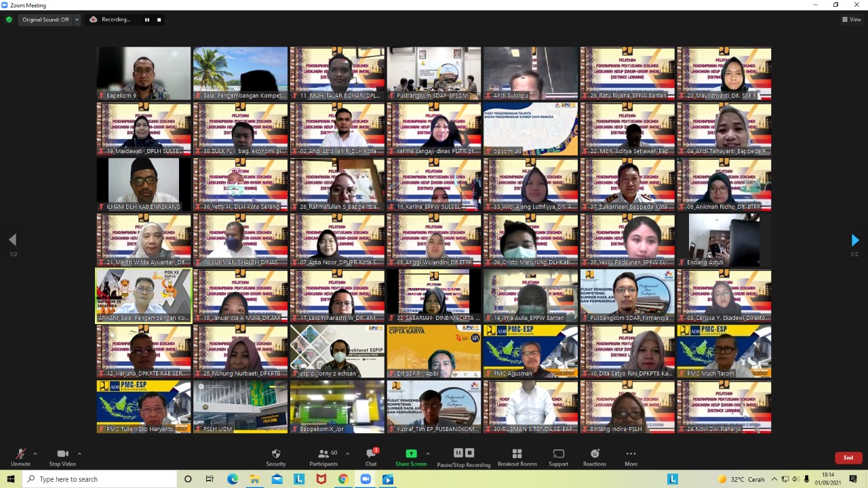This screenshot has width=868, height=488.
Task: Click Windows search box
Action: (x=99, y=479)
